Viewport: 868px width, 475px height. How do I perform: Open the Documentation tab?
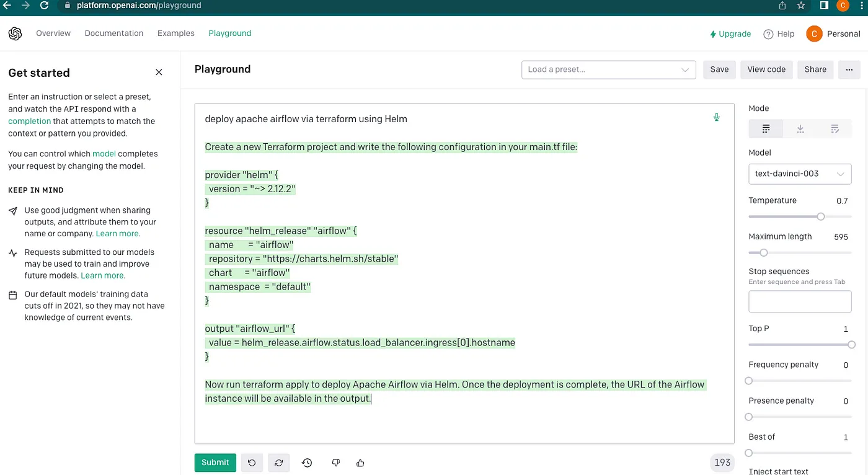[x=114, y=33]
